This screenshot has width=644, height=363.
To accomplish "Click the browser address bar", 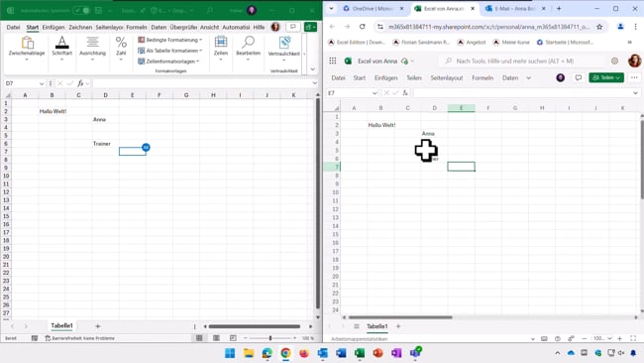I will click(487, 27).
